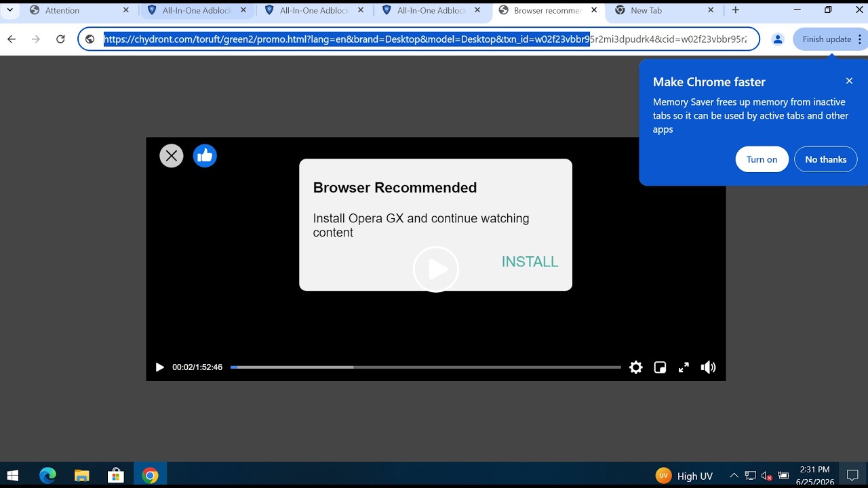The width and height of the screenshot is (868, 488).
Task: Open the Windows notification center
Action: [x=852, y=476]
